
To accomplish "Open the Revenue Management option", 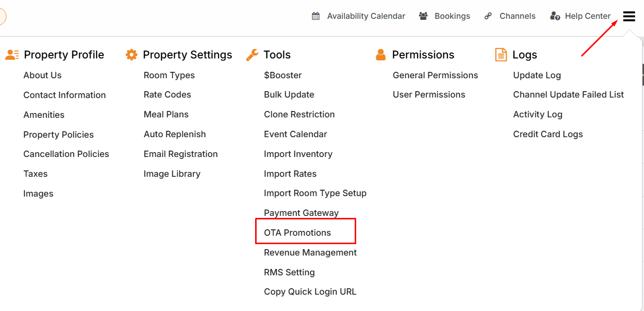I will click(310, 253).
